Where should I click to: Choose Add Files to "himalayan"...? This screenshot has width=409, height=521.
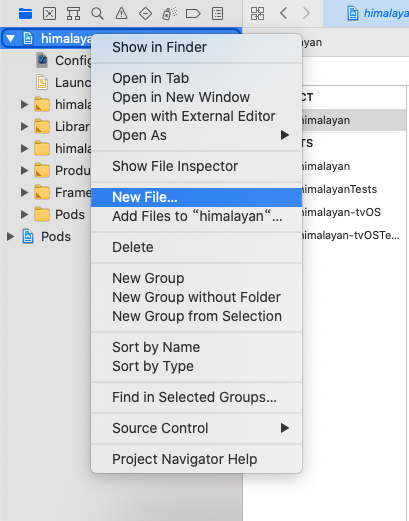[x=197, y=216]
